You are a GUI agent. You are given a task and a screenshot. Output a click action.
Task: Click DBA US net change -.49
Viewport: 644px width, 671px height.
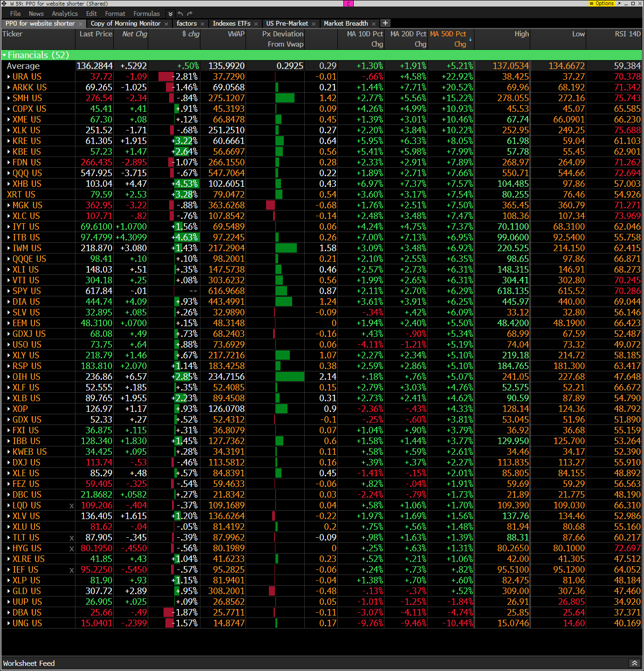pyautogui.click(x=138, y=612)
